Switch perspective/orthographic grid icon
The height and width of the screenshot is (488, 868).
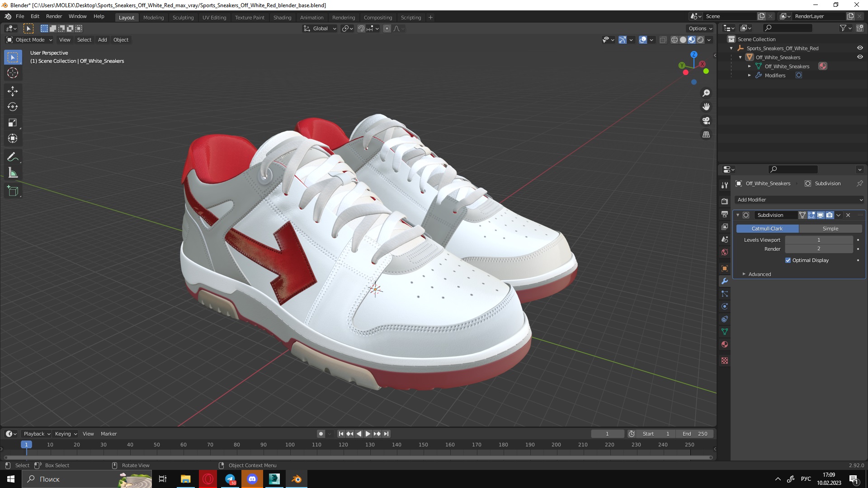coord(706,135)
